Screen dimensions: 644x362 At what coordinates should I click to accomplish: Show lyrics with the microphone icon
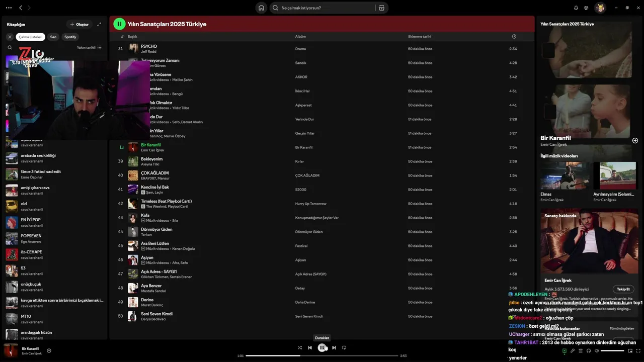[x=572, y=350]
